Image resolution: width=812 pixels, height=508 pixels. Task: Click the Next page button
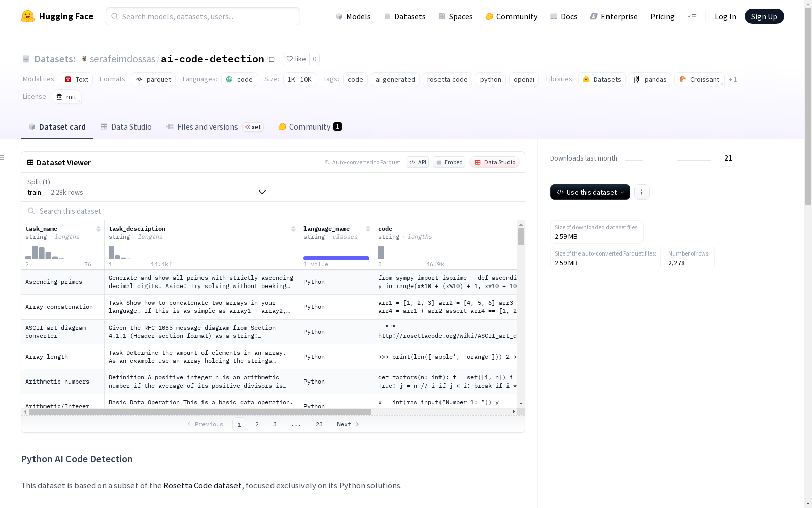[348, 424]
